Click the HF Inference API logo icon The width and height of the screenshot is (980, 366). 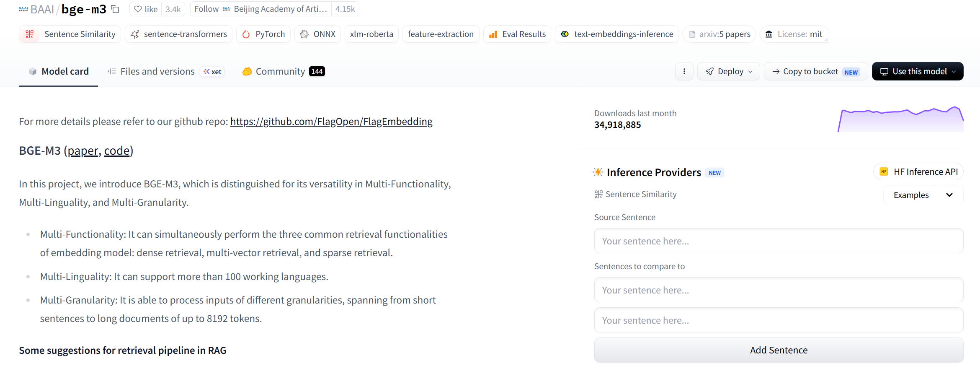(x=884, y=172)
